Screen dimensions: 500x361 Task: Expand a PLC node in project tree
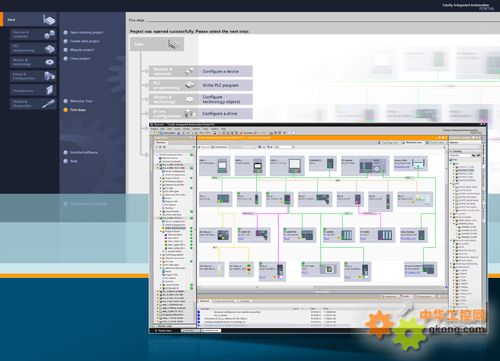click(158, 165)
